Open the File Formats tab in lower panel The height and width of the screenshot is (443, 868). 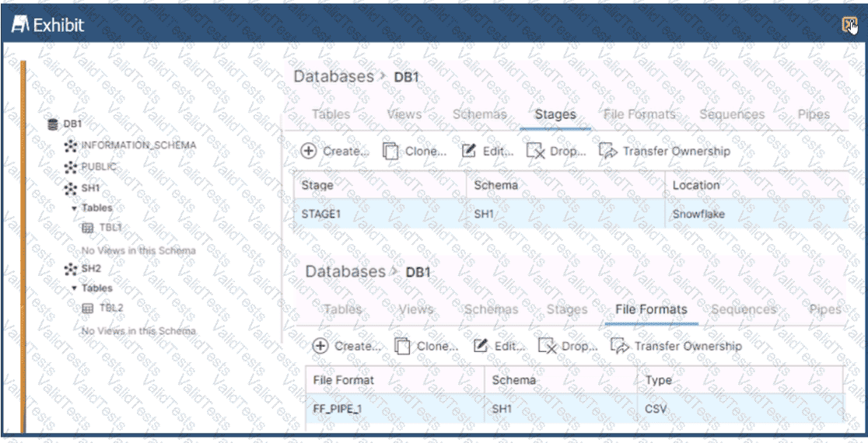[651, 309]
